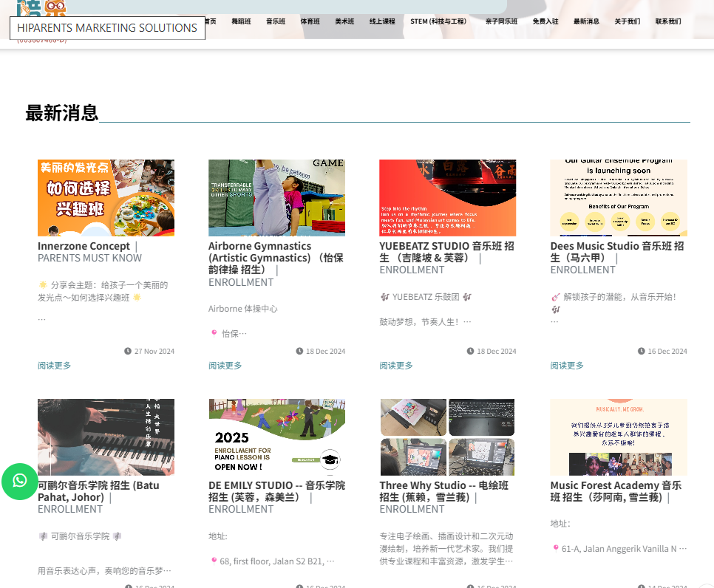Click ENROLLMENT label under 可鹂尔音乐学院
The width and height of the screenshot is (714, 588).
(70, 509)
